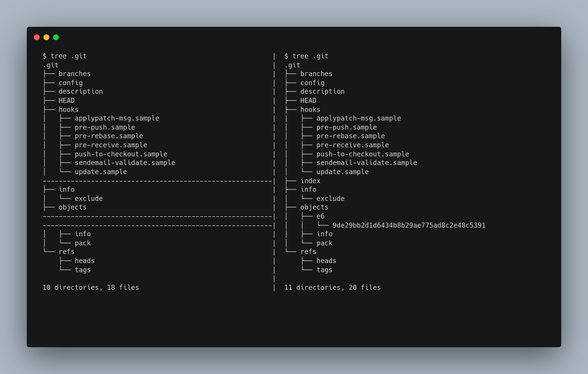Click the yellow minimize window button
Viewport: 588px width, 374px height.
pos(46,37)
